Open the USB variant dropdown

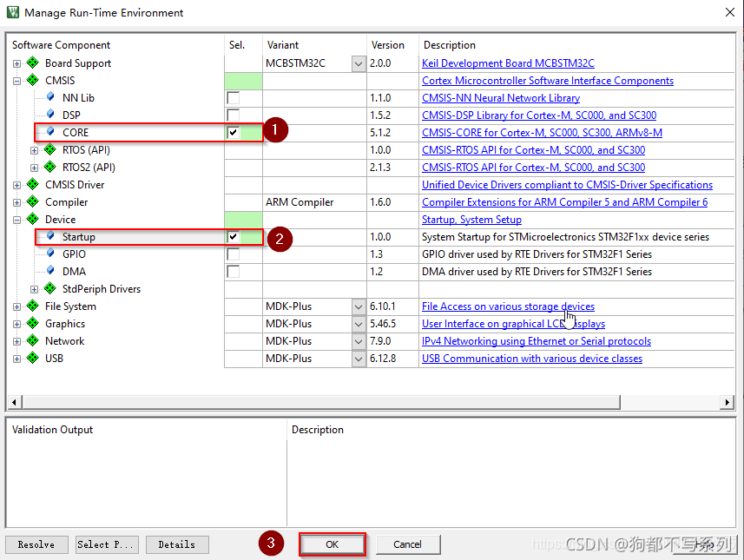pos(359,359)
